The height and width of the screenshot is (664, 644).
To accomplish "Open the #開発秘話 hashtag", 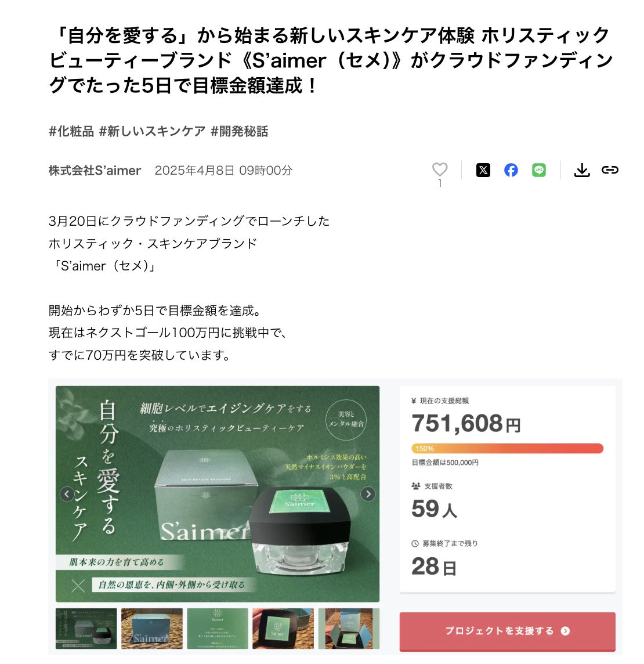I will click(x=239, y=131).
